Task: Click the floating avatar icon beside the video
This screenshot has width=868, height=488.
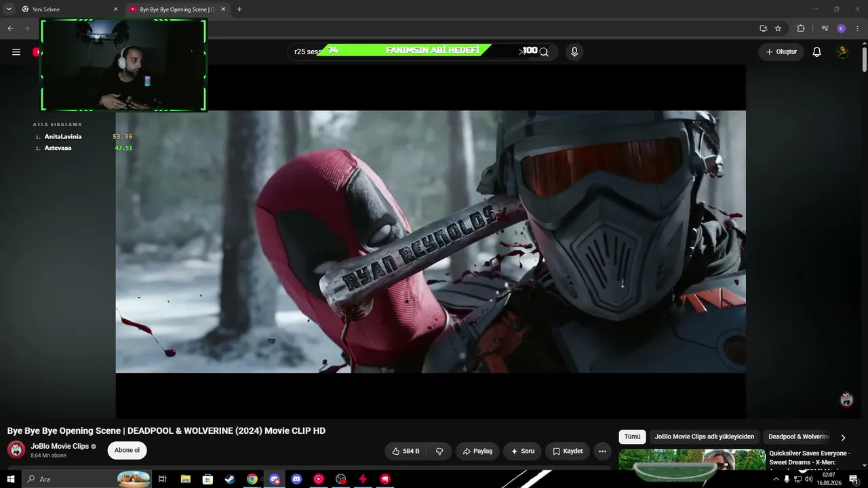Action: (846, 399)
